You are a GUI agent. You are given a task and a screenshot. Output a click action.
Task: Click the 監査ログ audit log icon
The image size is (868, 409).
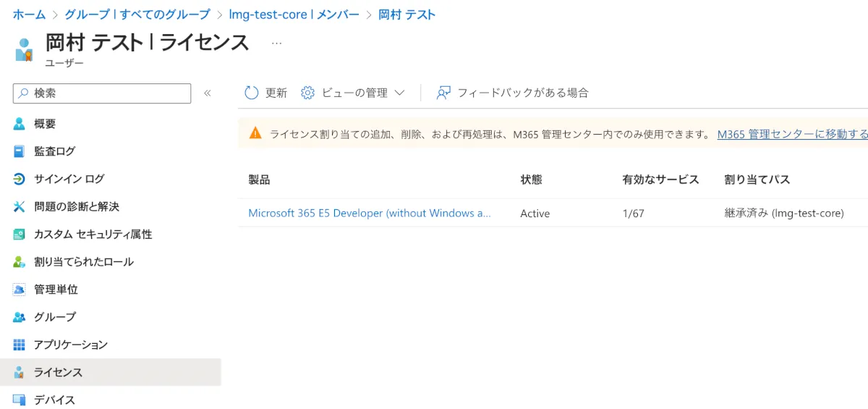[20, 151]
